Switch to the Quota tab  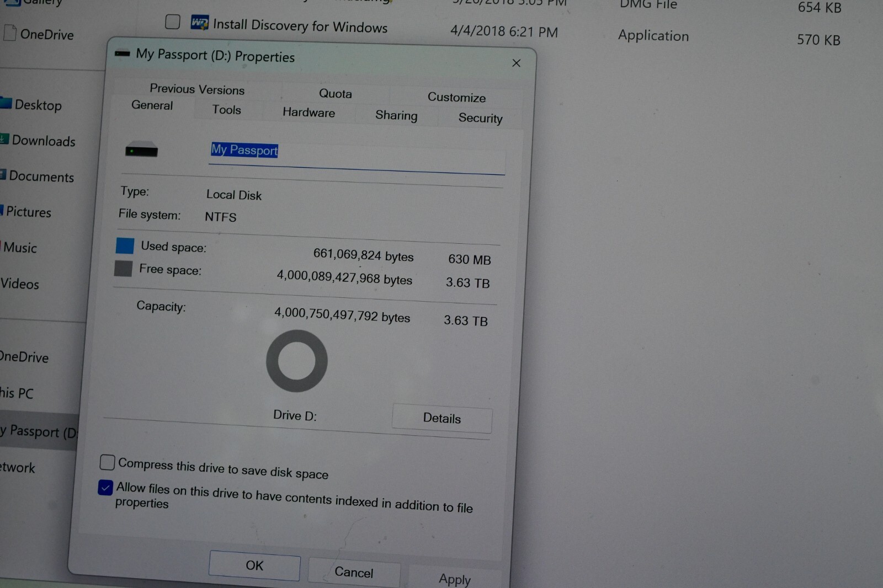(336, 93)
